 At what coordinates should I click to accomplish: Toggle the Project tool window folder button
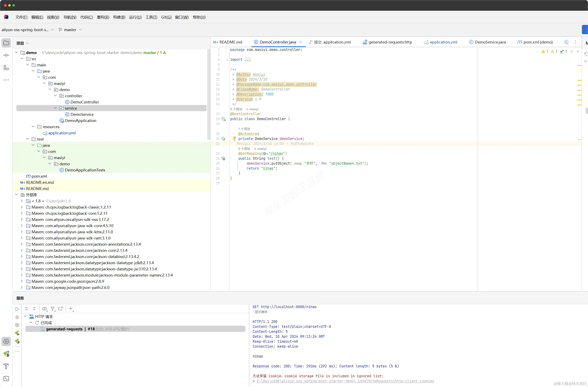6,43
